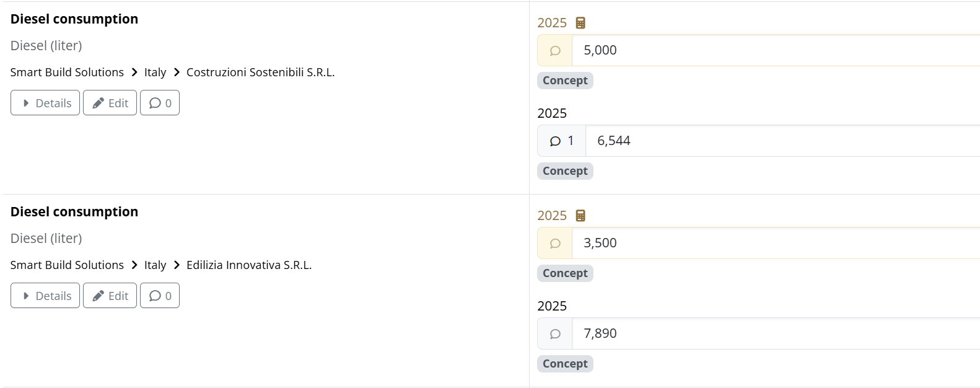Open the comment bubble beside 6,544
Screen dimensions: 980x388
click(561, 141)
